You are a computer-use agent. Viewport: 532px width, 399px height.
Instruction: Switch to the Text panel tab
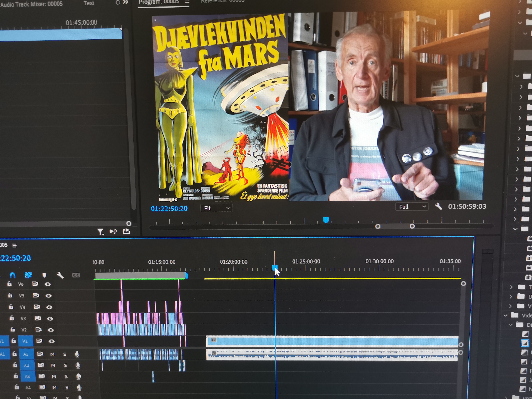click(89, 3)
